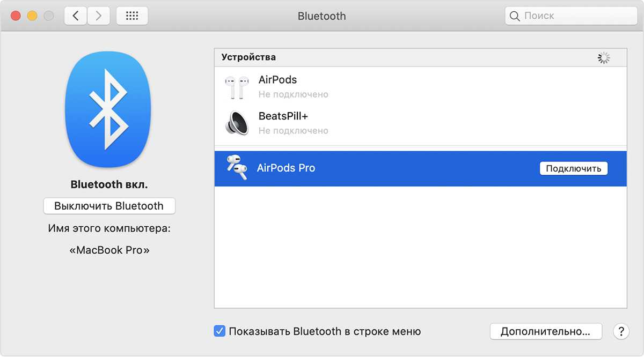The height and width of the screenshot is (357, 644).
Task: Minimize the window with yellow button
Action: pos(32,16)
